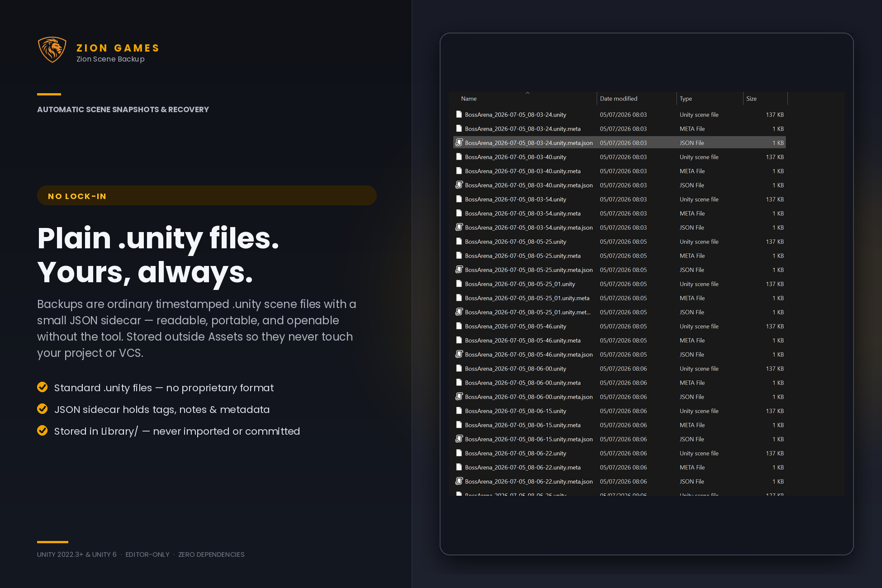Select file name BossArena_2026-07-05_08-06-00.unity.meta
This screenshot has width=882, height=588.
523,383
